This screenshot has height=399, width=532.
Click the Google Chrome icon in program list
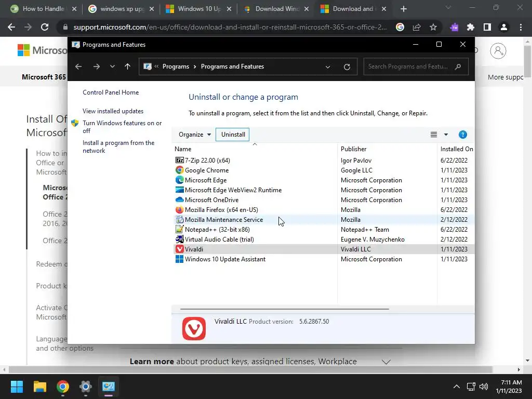(179, 170)
